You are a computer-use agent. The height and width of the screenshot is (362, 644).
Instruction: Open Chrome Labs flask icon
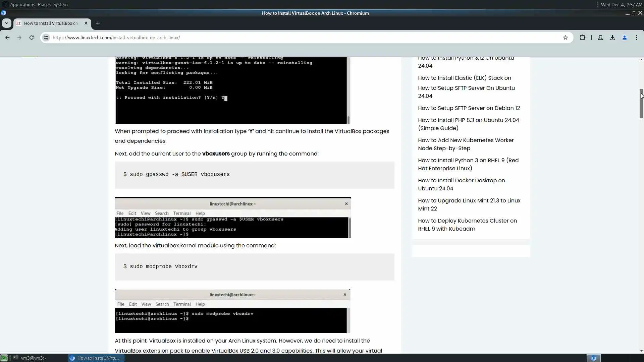point(600,38)
